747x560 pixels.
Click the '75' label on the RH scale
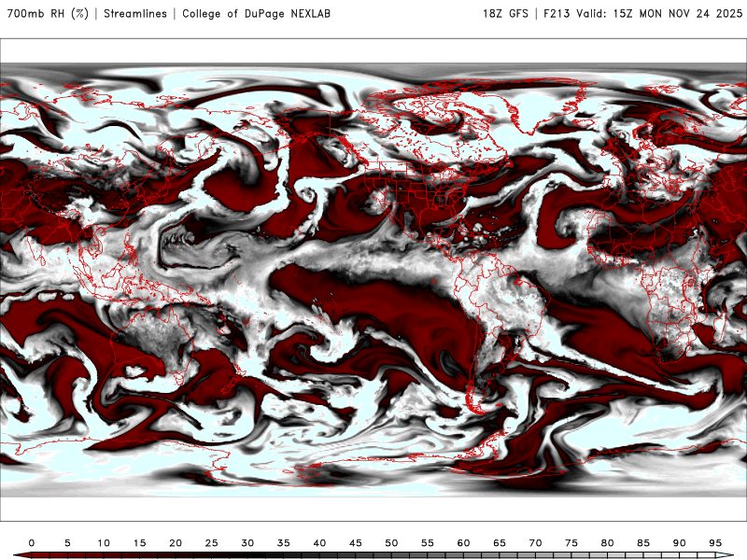pyautogui.click(x=571, y=543)
